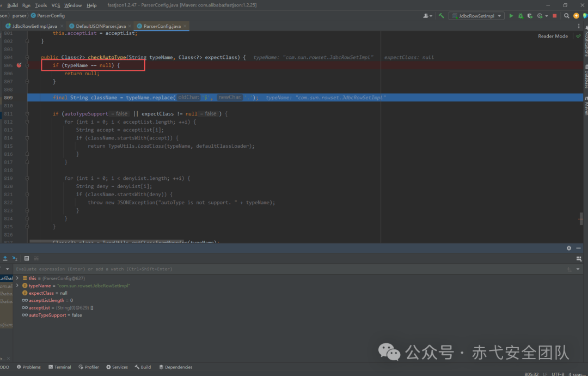The width and height of the screenshot is (588, 376).
Task: Click the editor scrollbar error stripe marker
Action: click(581, 218)
